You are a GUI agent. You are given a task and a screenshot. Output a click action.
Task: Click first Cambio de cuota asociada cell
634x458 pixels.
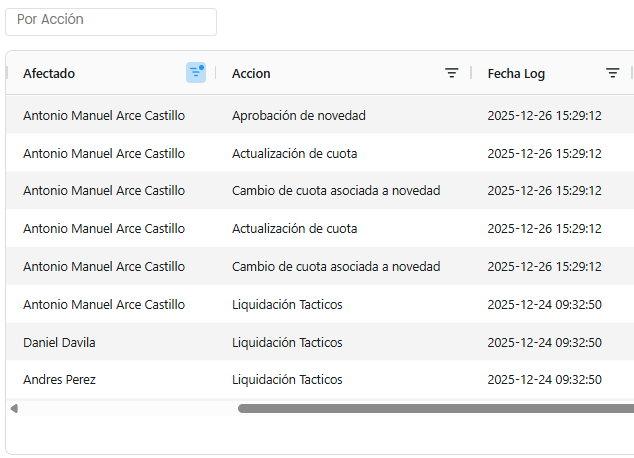coord(335,191)
